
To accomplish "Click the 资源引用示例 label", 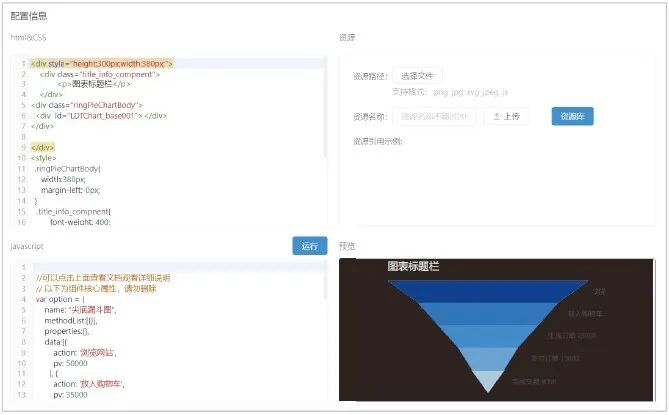I will 378,142.
